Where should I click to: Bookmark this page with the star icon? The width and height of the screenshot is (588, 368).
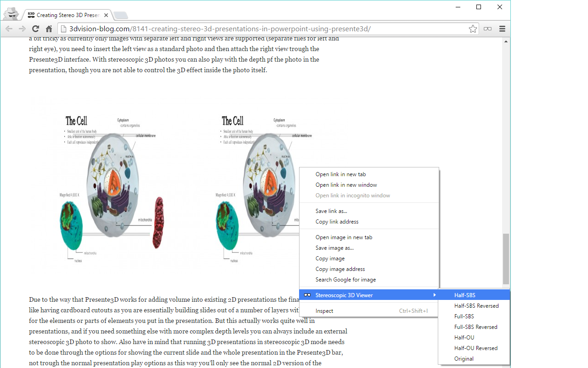473,29
